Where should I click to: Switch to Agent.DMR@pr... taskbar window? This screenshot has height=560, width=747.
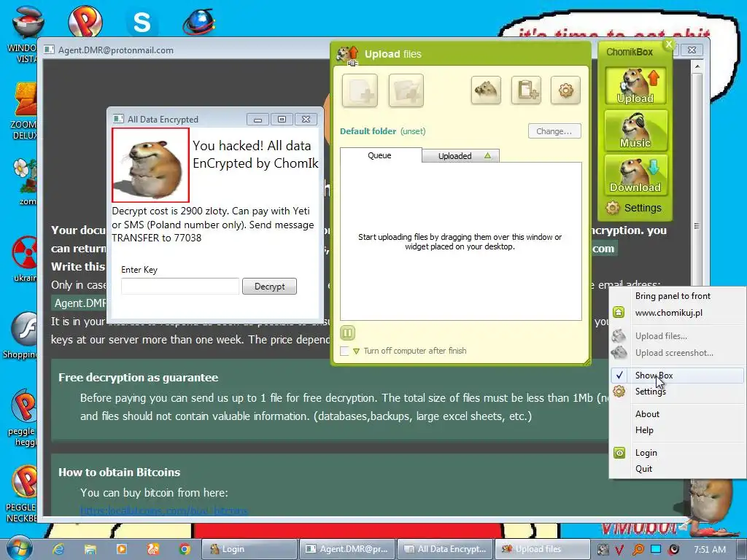(347, 549)
